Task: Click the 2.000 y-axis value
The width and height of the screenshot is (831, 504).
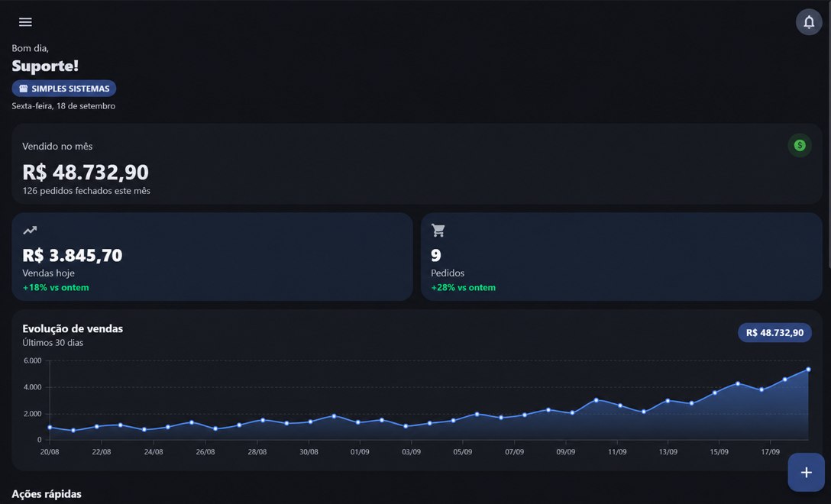Action: tap(32, 414)
